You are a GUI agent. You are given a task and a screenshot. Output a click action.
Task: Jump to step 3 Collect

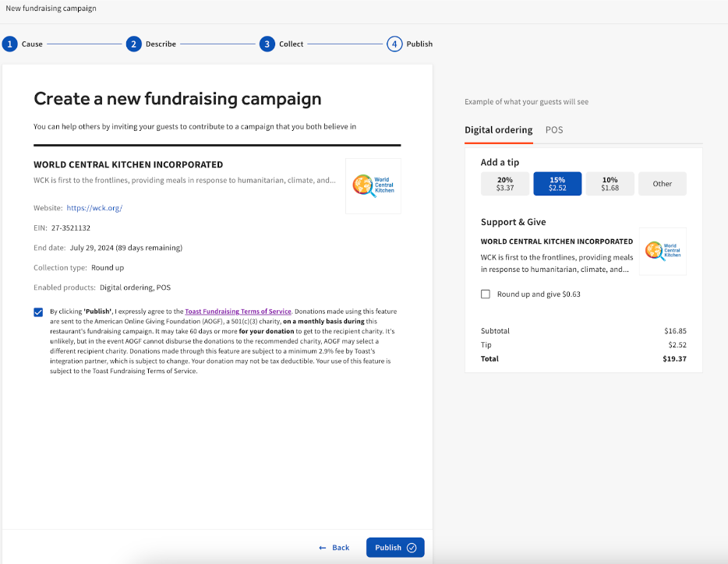pos(267,44)
